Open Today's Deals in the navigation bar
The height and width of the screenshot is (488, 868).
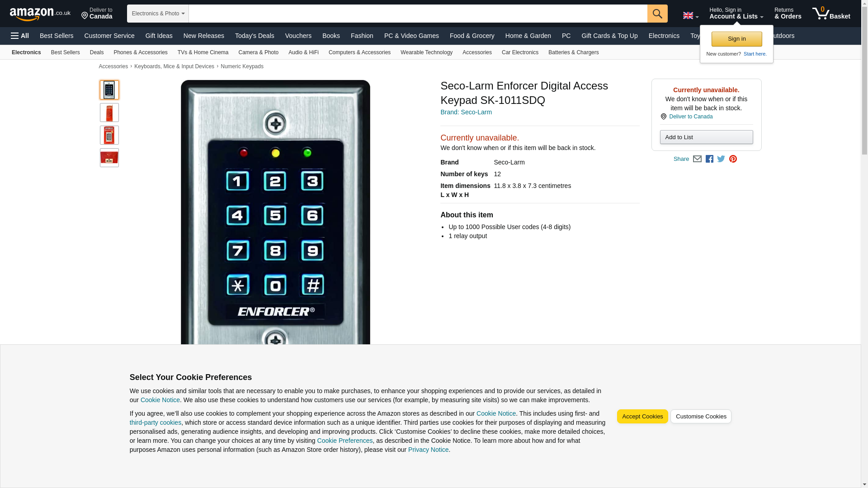[255, 36]
